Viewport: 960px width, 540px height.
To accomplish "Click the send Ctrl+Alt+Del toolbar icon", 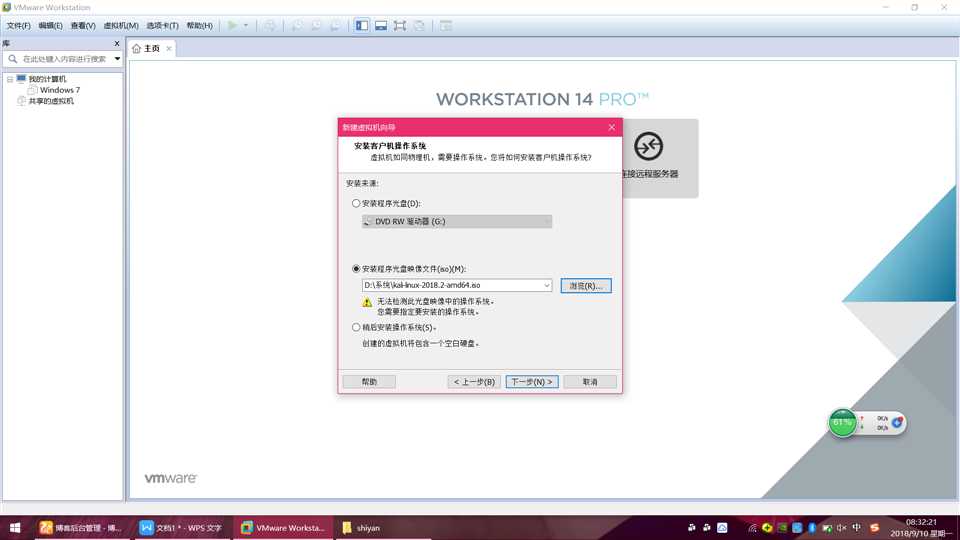I will [269, 26].
